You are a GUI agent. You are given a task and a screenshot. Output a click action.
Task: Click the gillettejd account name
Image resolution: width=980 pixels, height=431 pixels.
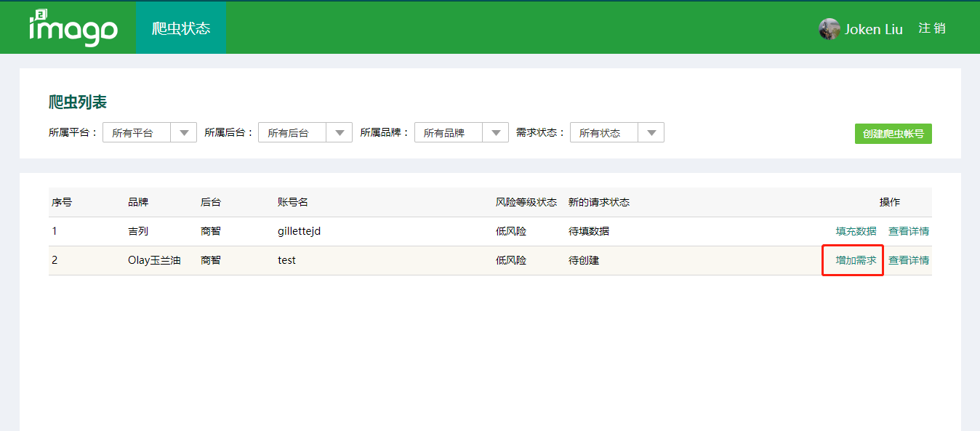(x=300, y=231)
